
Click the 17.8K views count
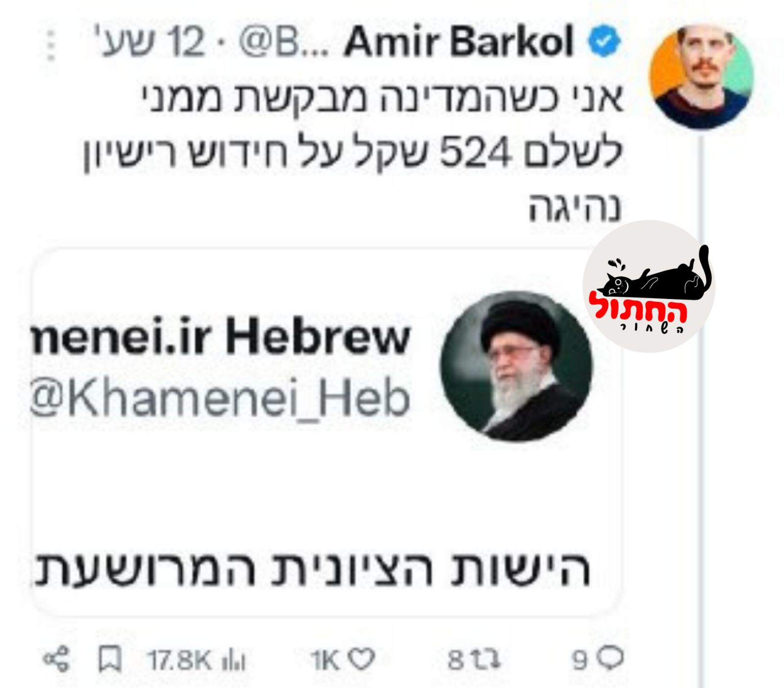coord(179,660)
